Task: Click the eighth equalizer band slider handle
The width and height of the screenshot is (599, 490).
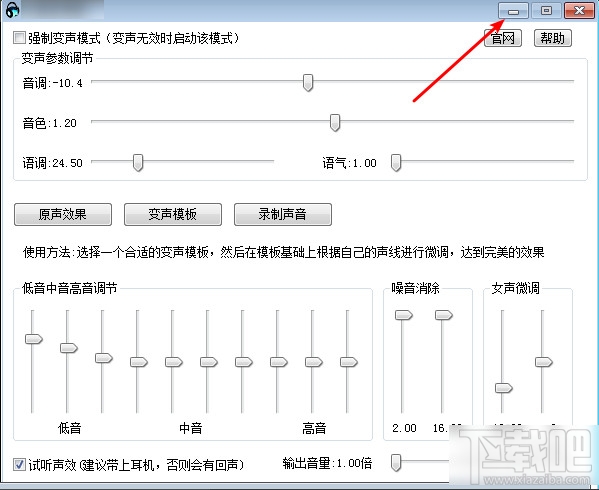Action: pyautogui.click(x=279, y=362)
